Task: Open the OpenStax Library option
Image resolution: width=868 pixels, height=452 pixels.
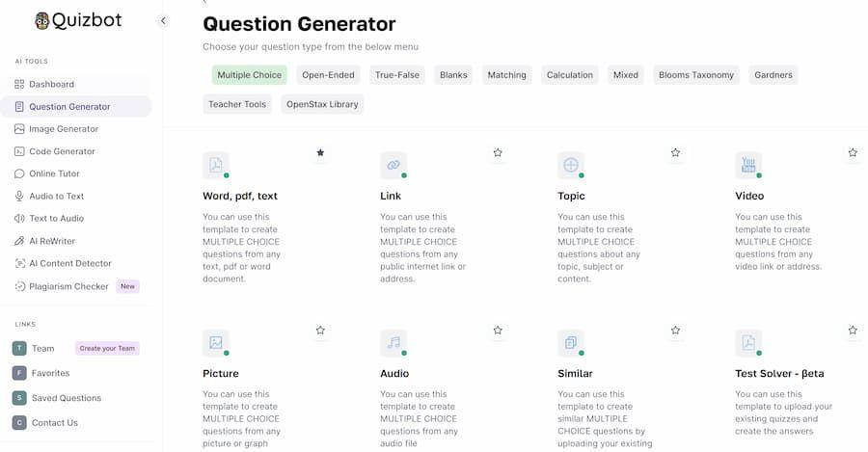Action: coord(322,104)
